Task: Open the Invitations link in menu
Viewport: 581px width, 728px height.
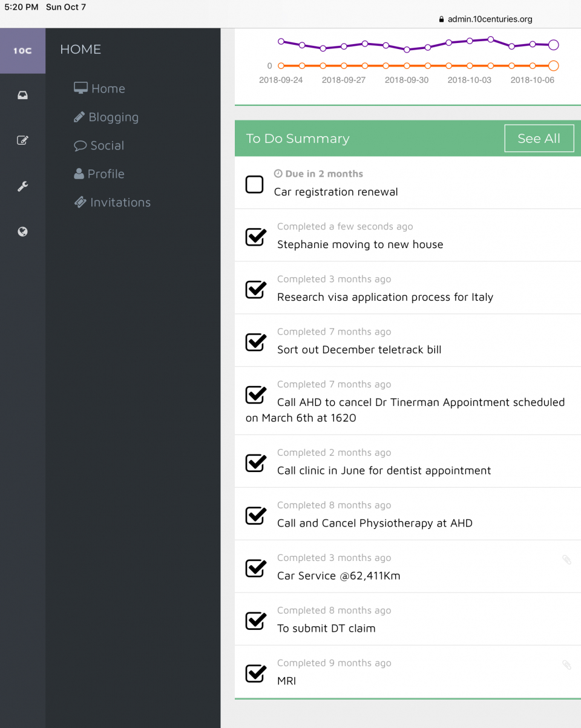Action: click(x=113, y=203)
